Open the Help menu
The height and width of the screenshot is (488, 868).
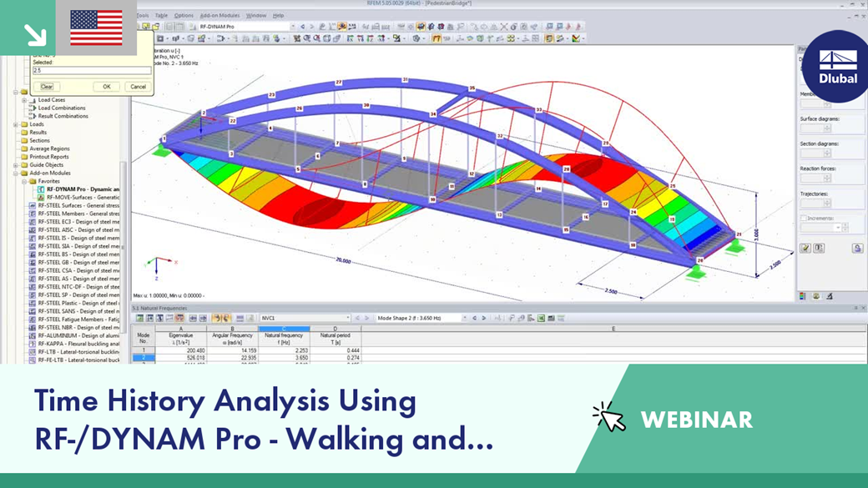[x=279, y=16]
